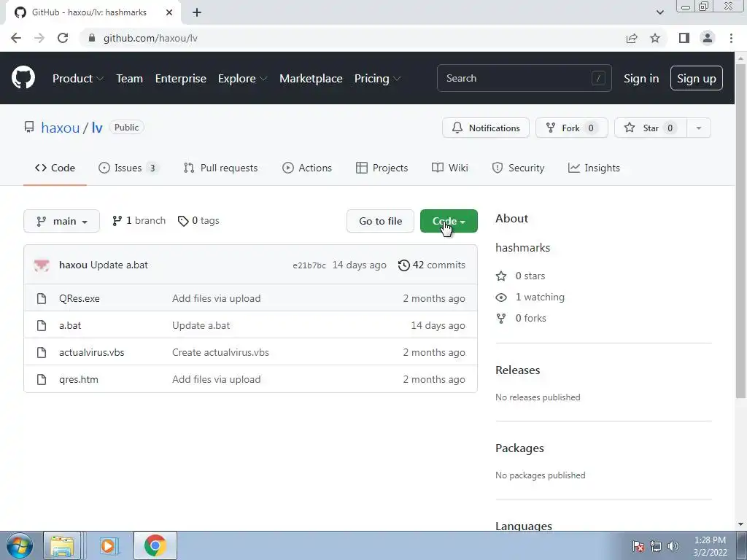The height and width of the screenshot is (560, 747).
Task: Switch to the Pull requests tab
Action: coord(220,168)
